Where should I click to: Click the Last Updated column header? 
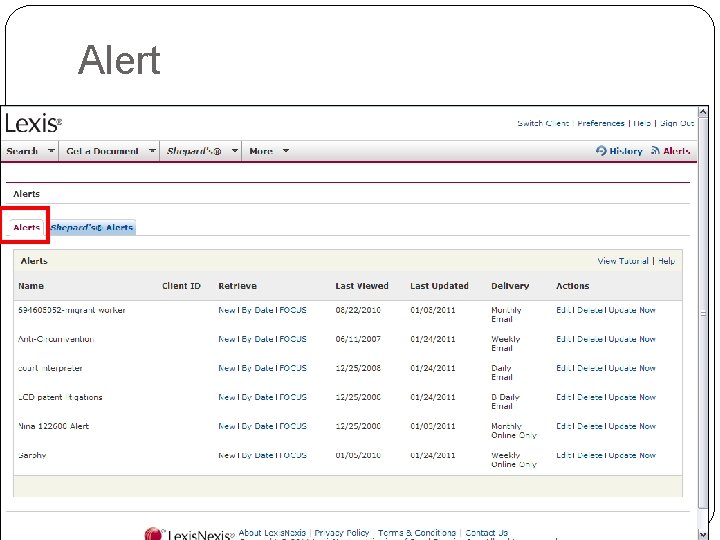(x=439, y=286)
